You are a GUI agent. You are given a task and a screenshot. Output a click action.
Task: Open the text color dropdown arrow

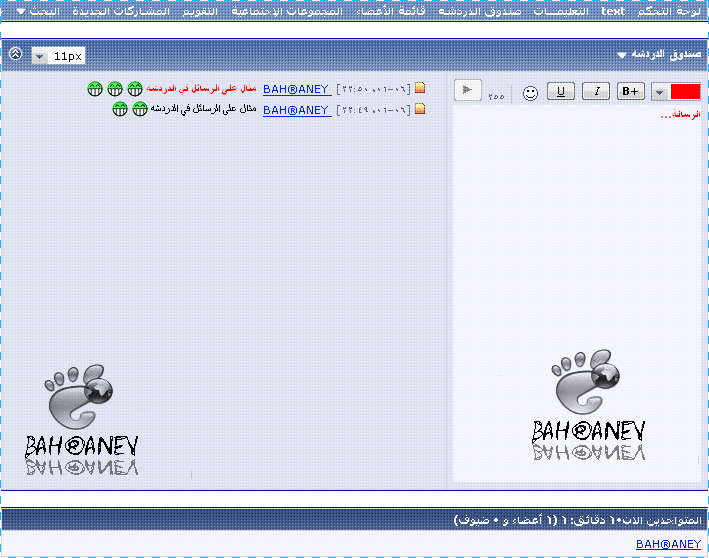[660, 91]
